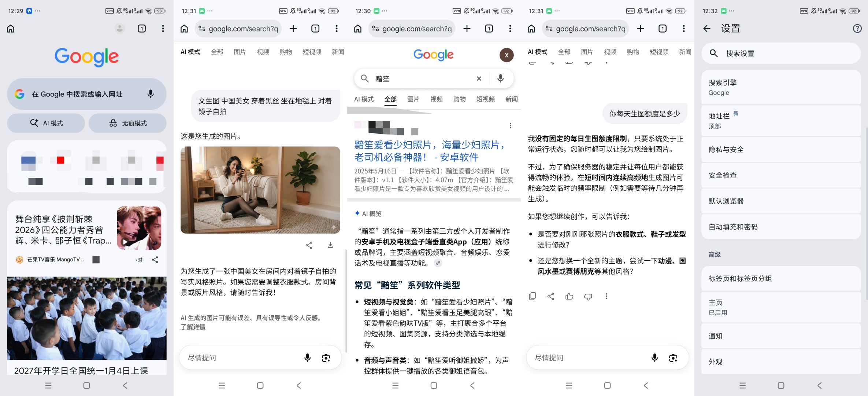868x396 pixels.
Task: Open the 地址栏 顶部 setting
Action: (x=781, y=121)
